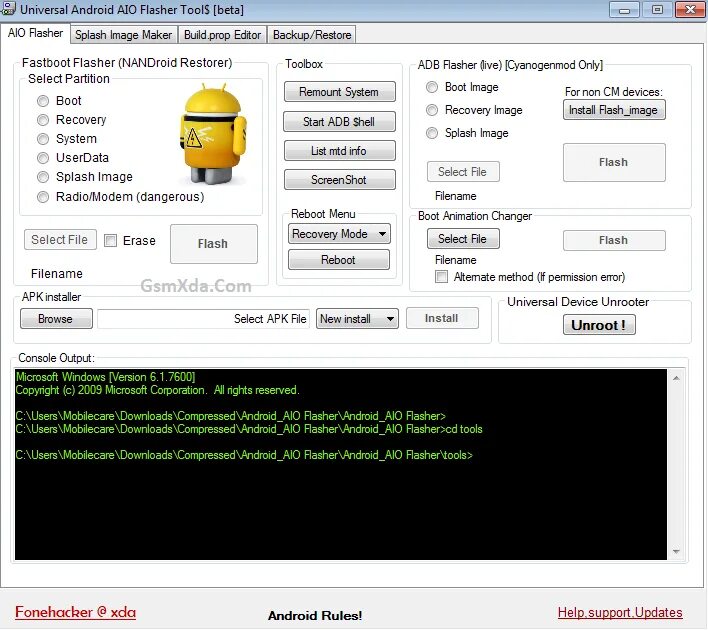Select the Splash Image partition radio button
The width and height of the screenshot is (708, 630).
pos(43,177)
